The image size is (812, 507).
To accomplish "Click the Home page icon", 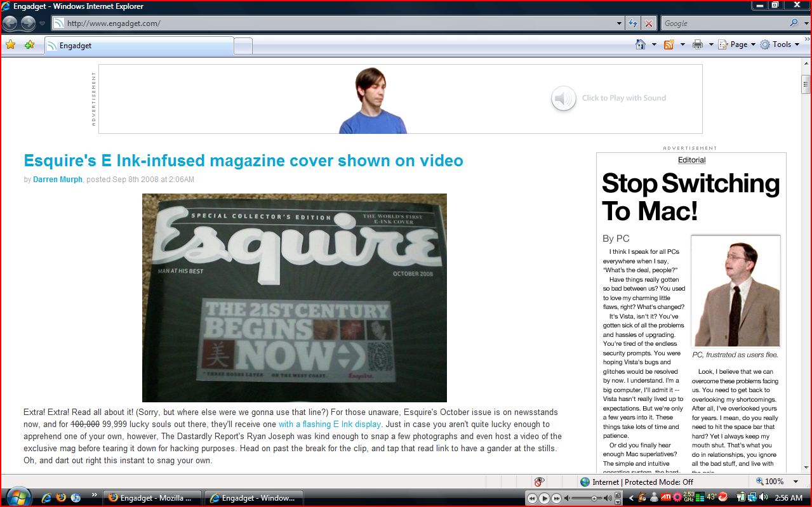I will (x=641, y=44).
